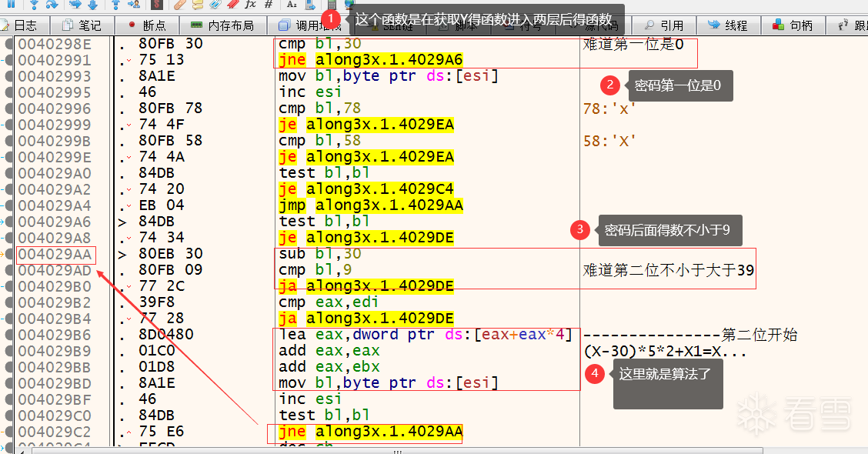This screenshot has width=868, height=454.
Task: Select address 004029AA
Action: [56, 254]
